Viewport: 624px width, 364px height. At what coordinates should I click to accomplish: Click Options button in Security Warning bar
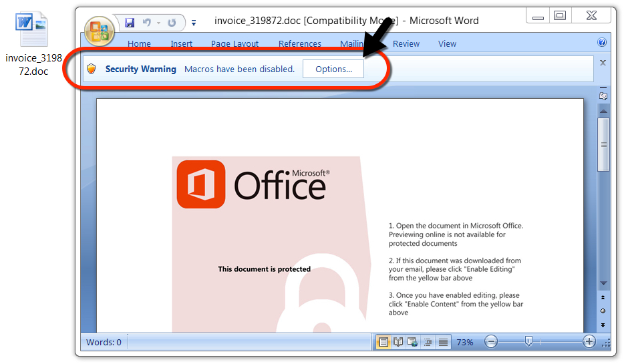click(333, 69)
